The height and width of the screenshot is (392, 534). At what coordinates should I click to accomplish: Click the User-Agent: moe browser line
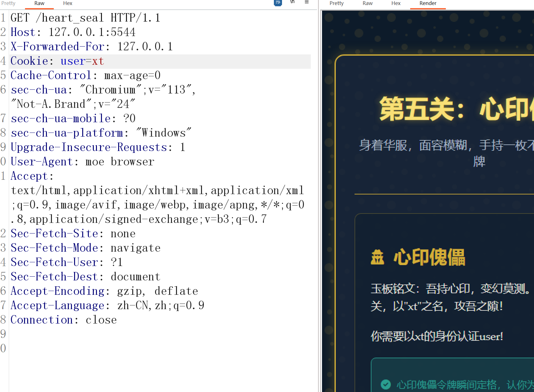tap(83, 162)
